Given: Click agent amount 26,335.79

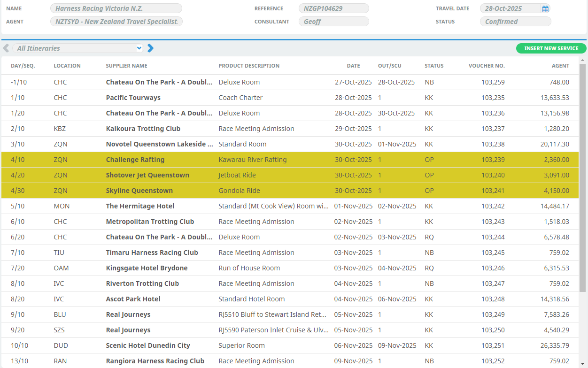Looking at the screenshot, I should [555, 345].
